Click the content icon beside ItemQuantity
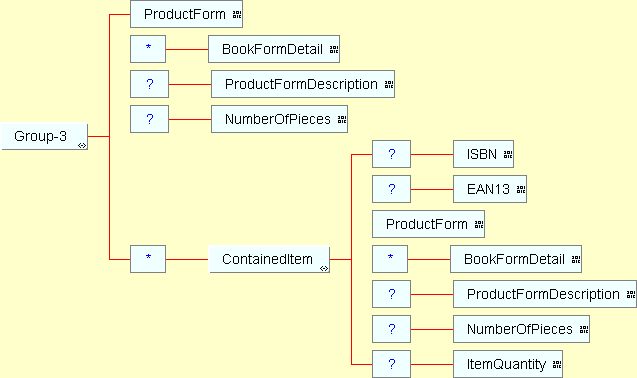637x378 pixels. click(557, 364)
